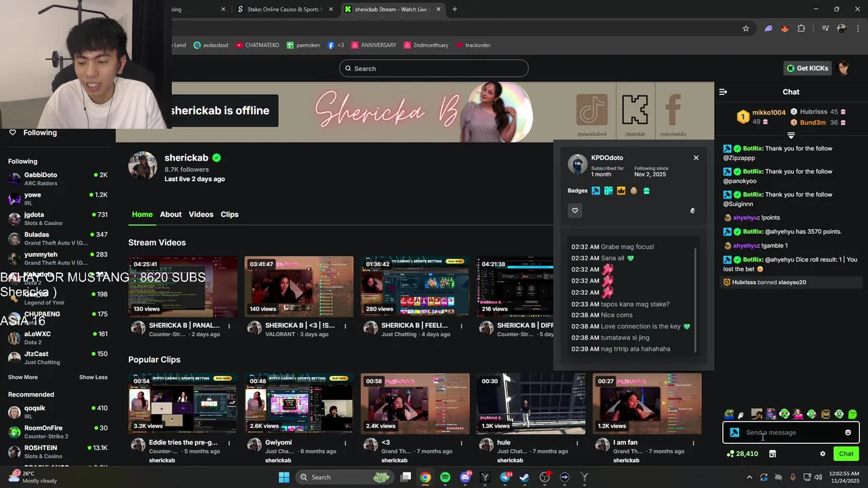The image size is (868, 488).
Task: Click the taskbar Search box
Action: tap(345, 477)
